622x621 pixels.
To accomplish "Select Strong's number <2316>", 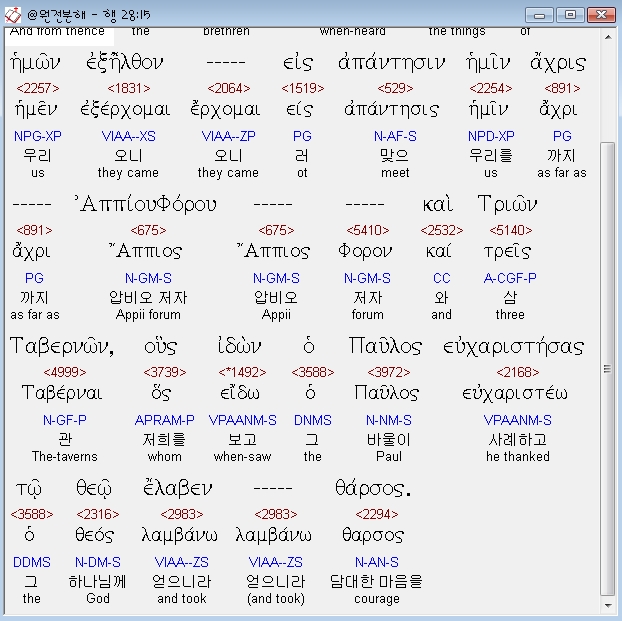I will [98, 514].
